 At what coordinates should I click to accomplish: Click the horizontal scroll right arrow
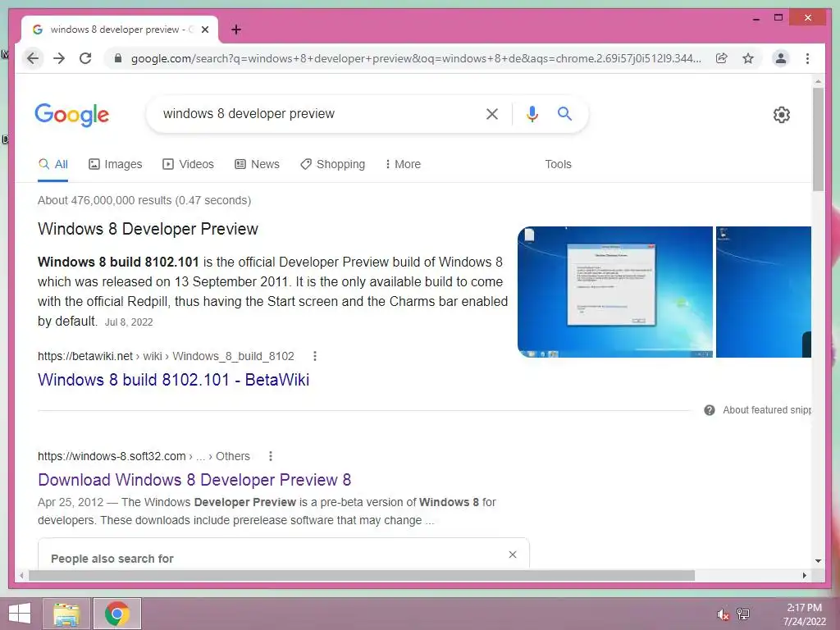click(805, 575)
